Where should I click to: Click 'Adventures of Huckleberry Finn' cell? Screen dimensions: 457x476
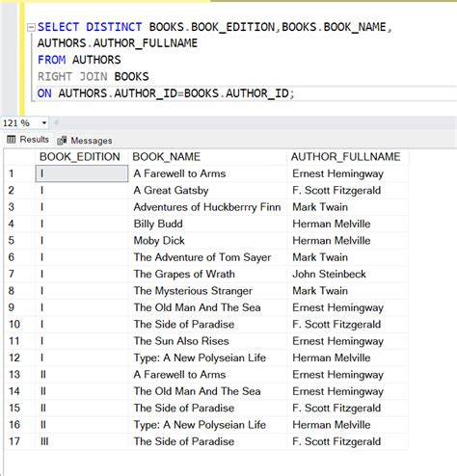tap(207, 207)
